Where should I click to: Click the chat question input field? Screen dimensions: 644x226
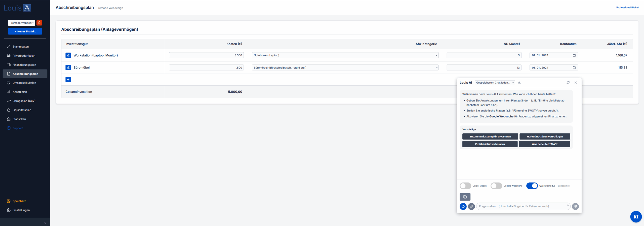(x=522, y=206)
